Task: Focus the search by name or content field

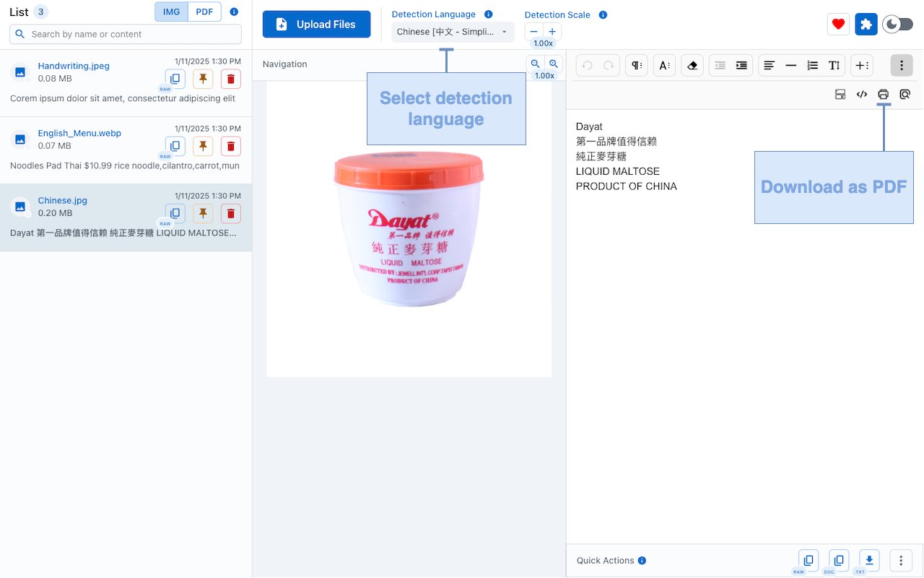Action: (x=126, y=34)
